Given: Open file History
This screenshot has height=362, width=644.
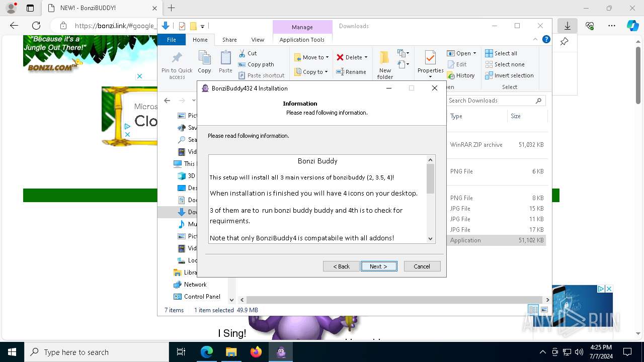Looking at the screenshot, I should 461,75.
